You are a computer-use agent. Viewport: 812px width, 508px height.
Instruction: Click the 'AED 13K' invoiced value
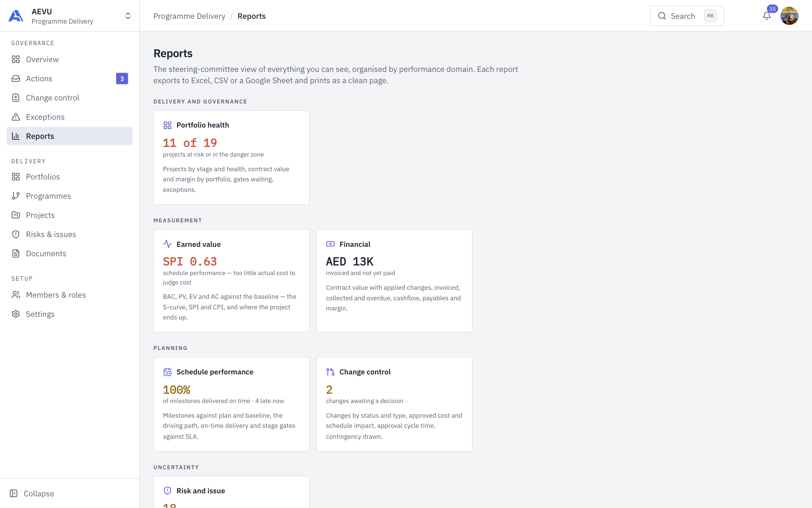click(x=350, y=262)
